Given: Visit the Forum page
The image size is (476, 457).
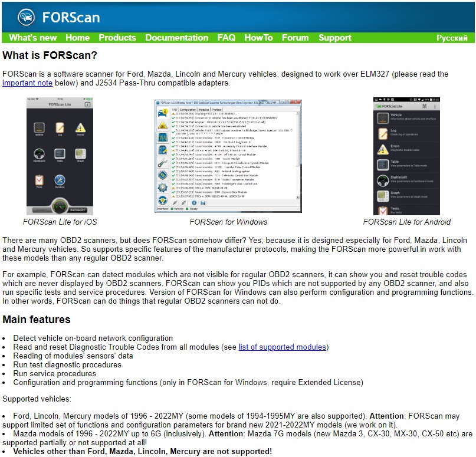Looking at the screenshot, I should click(x=295, y=38).
